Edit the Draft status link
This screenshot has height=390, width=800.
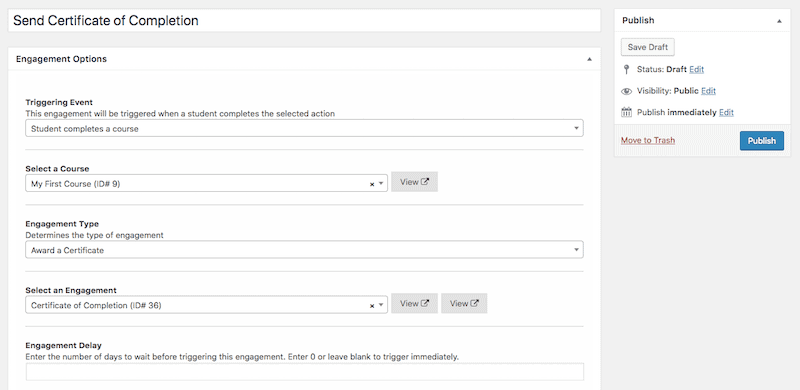(x=696, y=69)
